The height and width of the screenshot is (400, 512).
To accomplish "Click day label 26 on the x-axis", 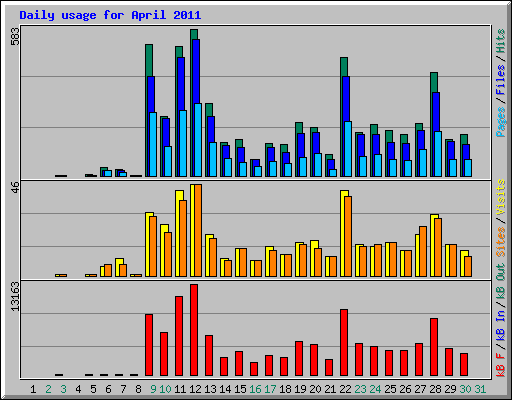I will coord(405,389).
